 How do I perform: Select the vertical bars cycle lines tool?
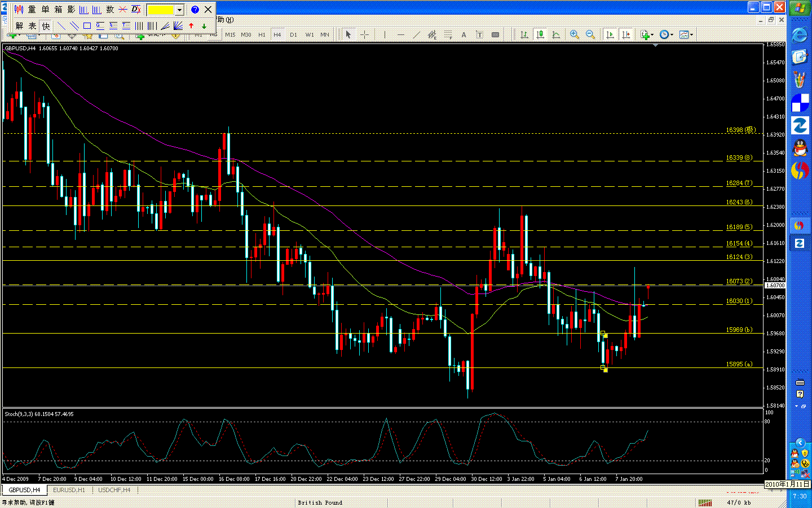pyautogui.click(x=139, y=26)
